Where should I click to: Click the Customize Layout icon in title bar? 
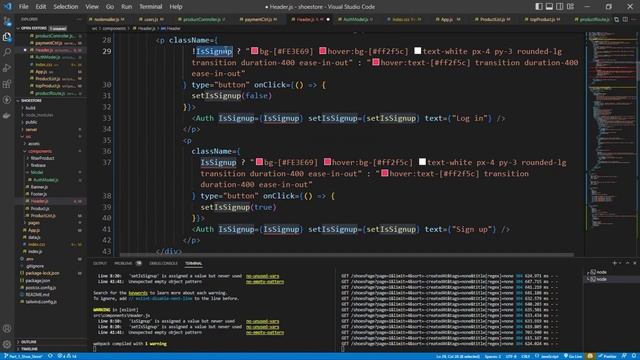(570, 7)
